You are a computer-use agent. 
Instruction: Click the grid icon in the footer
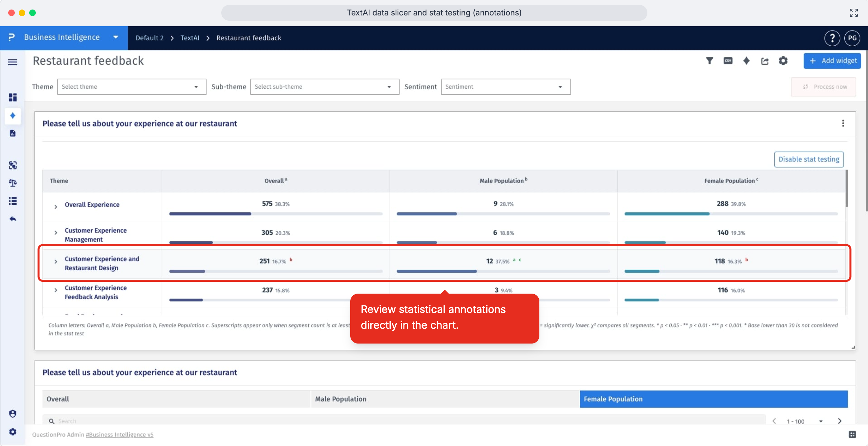[x=852, y=435]
